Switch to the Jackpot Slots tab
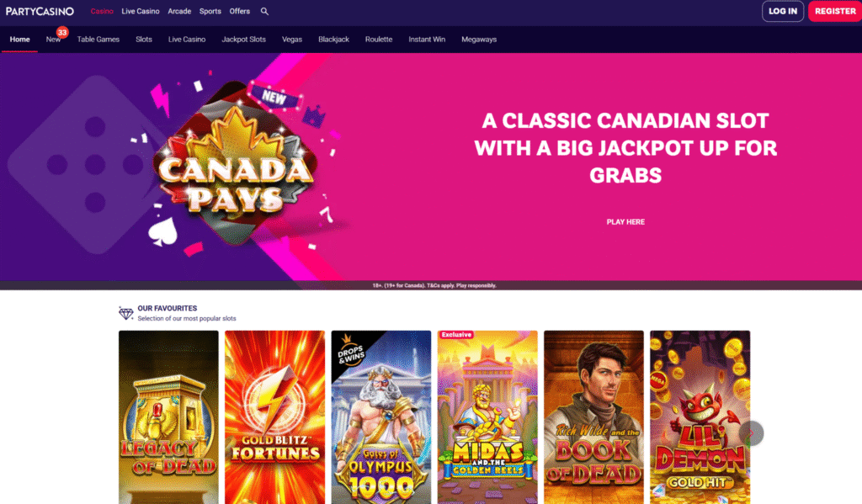This screenshot has width=862, height=504. (243, 40)
